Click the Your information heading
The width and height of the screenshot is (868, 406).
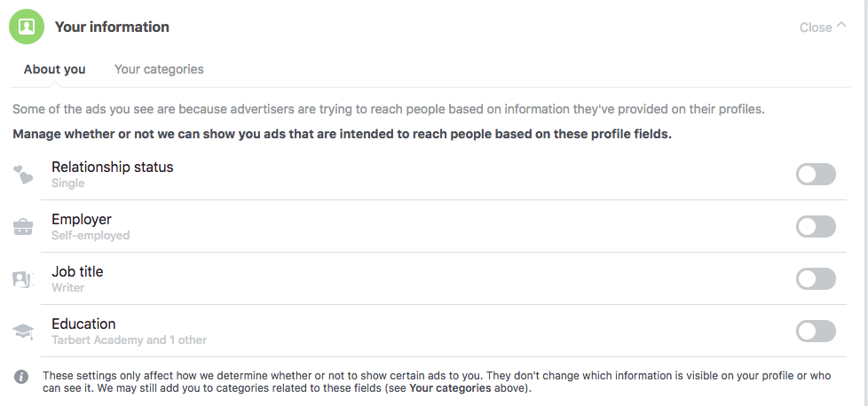pos(112,27)
